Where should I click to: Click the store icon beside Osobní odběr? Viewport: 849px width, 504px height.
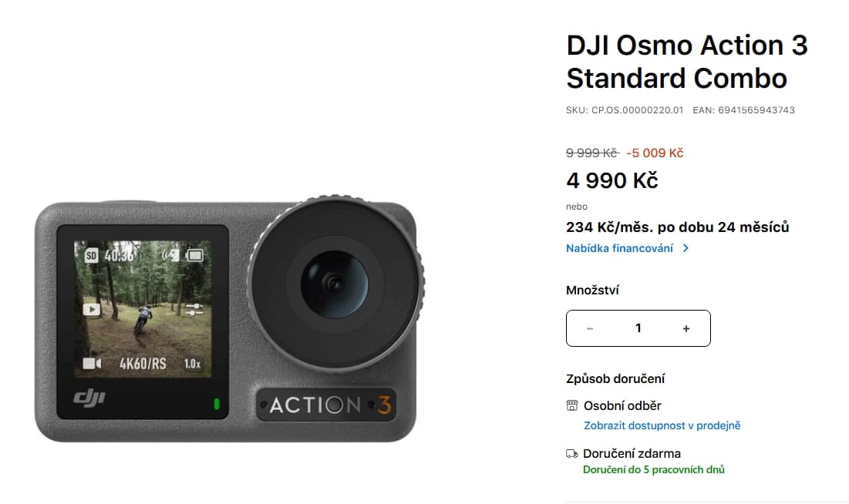[571, 405]
